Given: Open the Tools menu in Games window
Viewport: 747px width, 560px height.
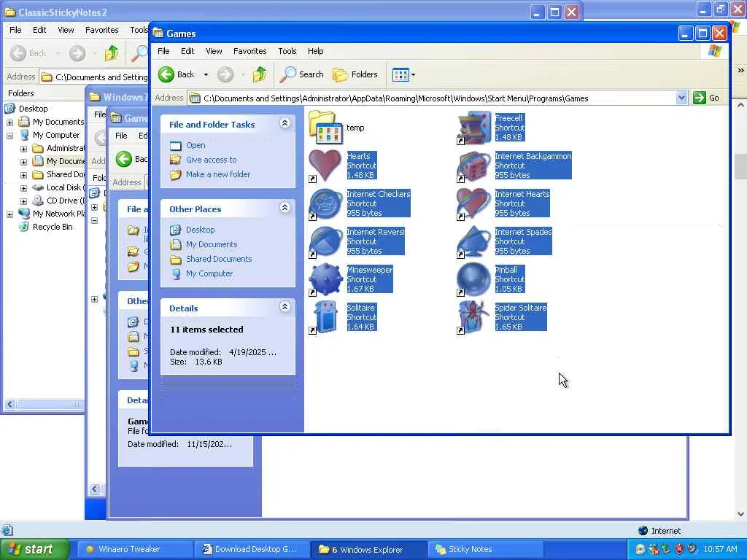Looking at the screenshot, I should [x=287, y=51].
